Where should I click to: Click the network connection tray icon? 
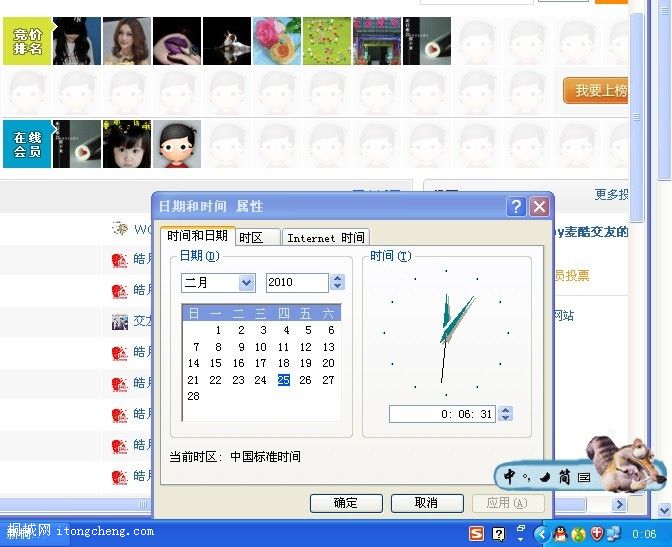click(613, 534)
